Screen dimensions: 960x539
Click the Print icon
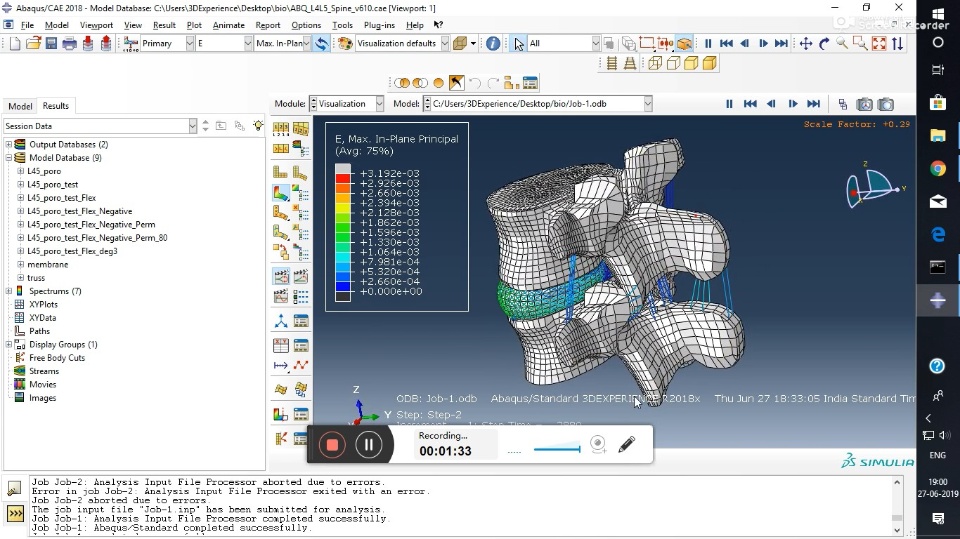(x=70, y=43)
